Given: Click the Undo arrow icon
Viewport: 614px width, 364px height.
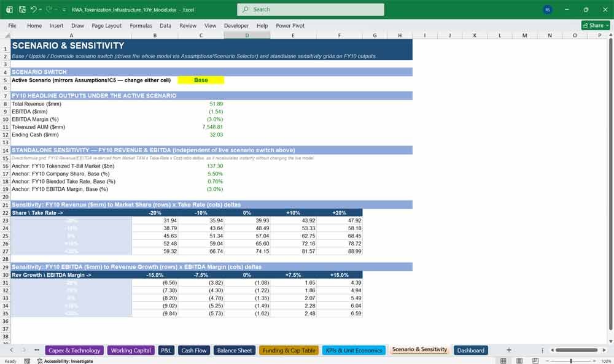Looking at the screenshot, I should click(33, 9).
